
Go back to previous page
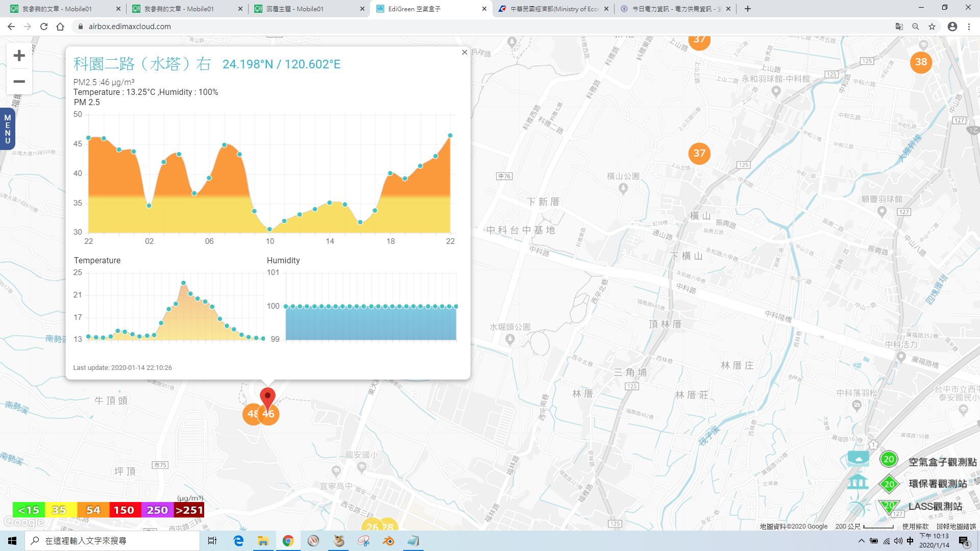(11, 27)
